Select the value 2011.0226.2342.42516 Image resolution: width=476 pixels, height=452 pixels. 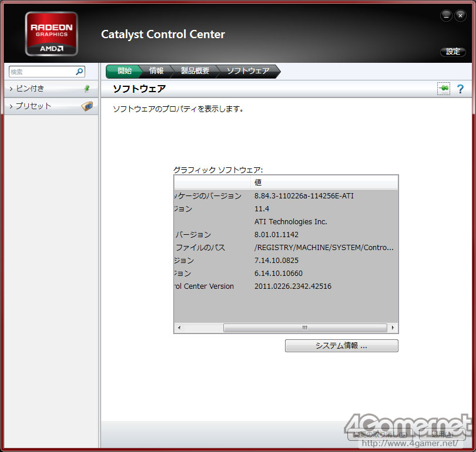pos(293,286)
